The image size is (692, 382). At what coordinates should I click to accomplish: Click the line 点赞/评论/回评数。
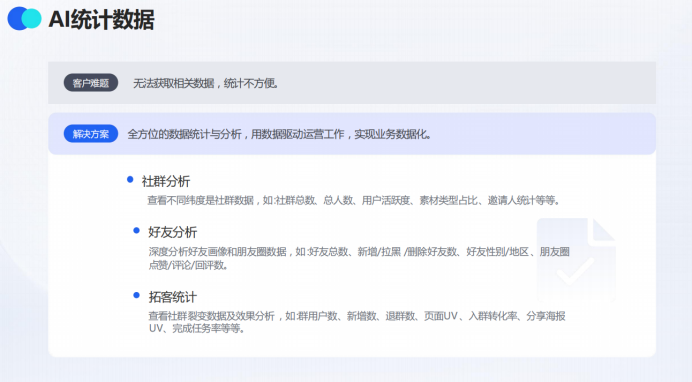188,265
